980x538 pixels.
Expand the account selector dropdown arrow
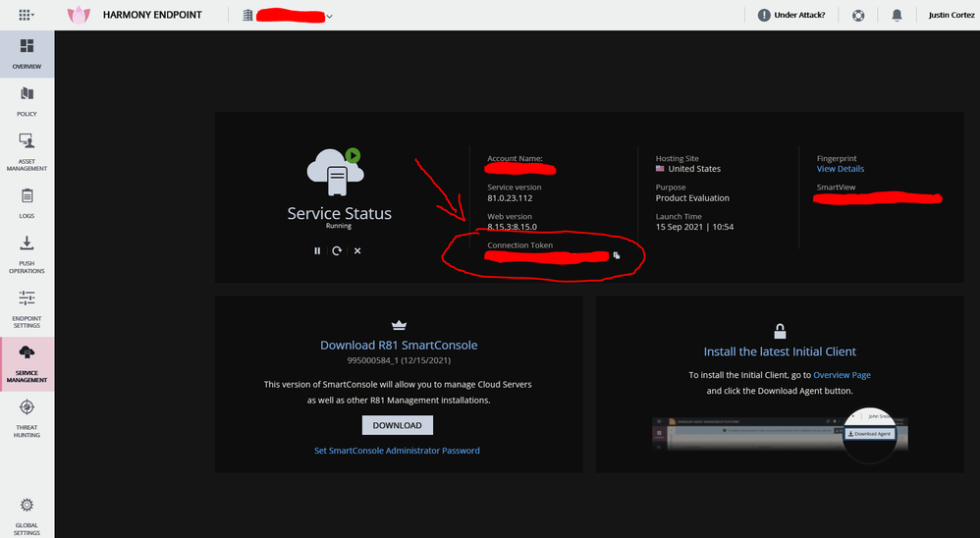329,17
